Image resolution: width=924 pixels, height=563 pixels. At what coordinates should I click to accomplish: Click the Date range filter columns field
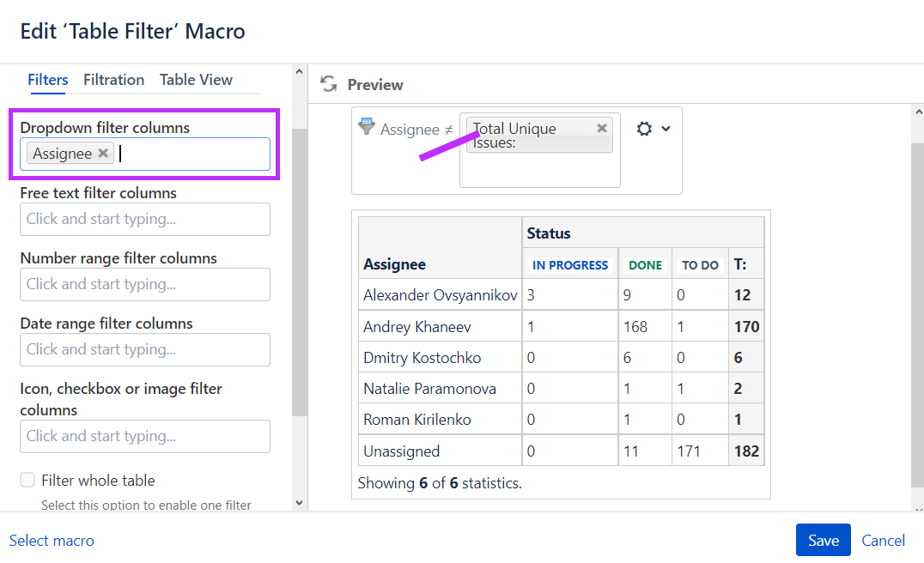[145, 350]
